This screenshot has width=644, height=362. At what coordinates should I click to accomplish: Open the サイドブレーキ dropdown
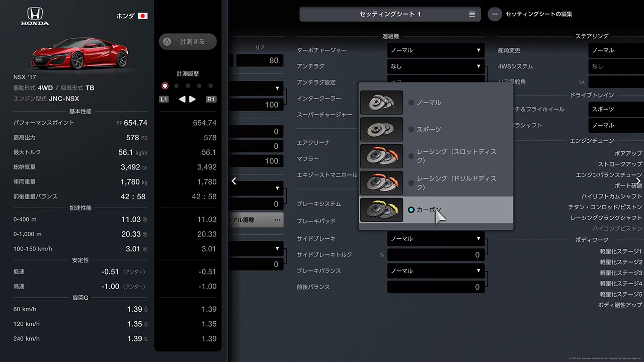coord(436,238)
